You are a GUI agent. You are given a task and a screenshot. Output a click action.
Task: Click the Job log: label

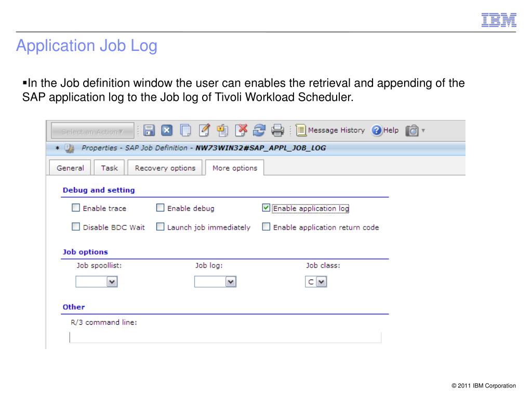[209, 265]
